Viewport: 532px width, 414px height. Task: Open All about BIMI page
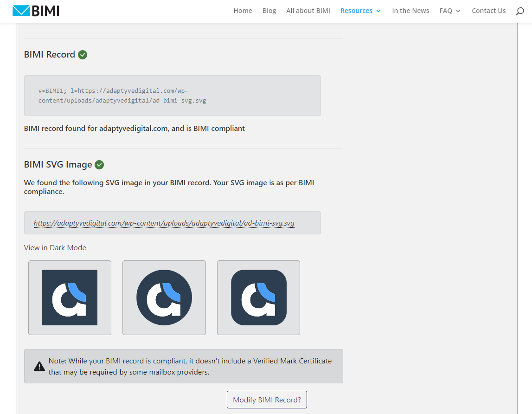click(308, 11)
